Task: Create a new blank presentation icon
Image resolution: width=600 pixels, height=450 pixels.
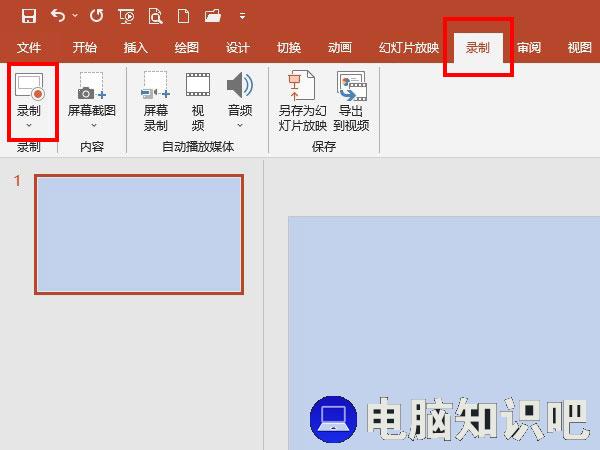Action: (x=184, y=16)
